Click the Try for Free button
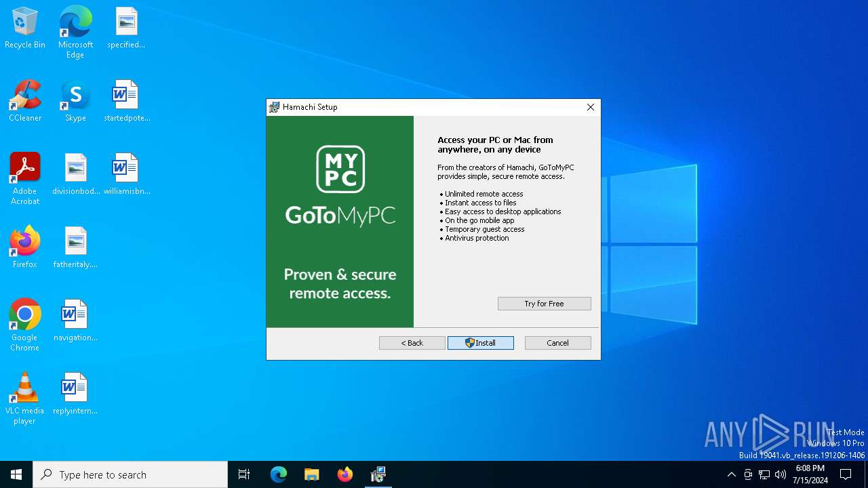 (544, 304)
